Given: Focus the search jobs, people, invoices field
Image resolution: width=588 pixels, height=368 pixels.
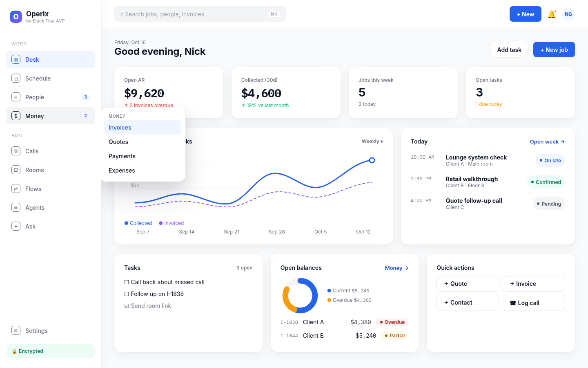Looking at the screenshot, I should [x=200, y=14].
